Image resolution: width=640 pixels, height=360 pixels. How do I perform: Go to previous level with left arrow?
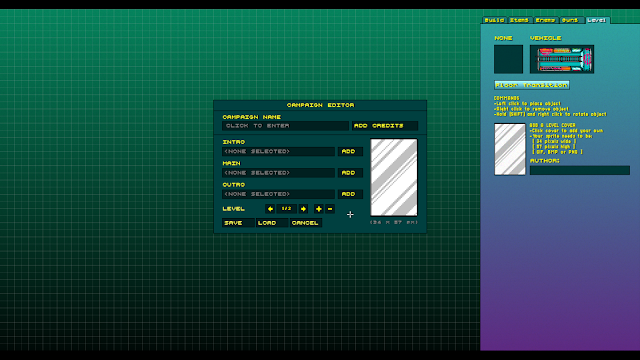click(270, 209)
